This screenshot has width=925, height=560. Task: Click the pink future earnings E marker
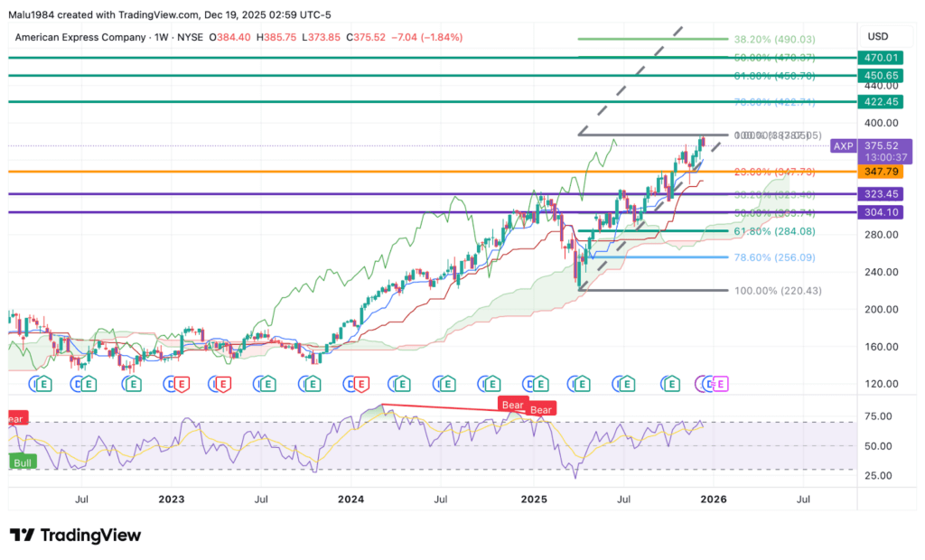[720, 384]
